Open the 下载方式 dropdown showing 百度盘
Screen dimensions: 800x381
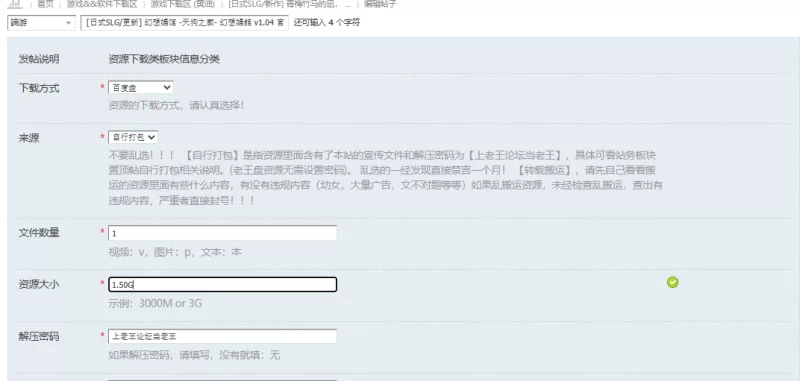coord(140,88)
